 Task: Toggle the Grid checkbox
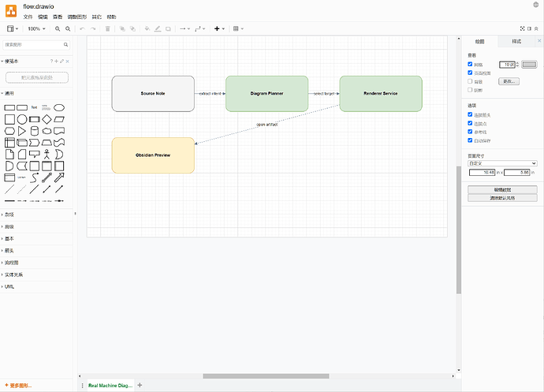tap(470, 64)
